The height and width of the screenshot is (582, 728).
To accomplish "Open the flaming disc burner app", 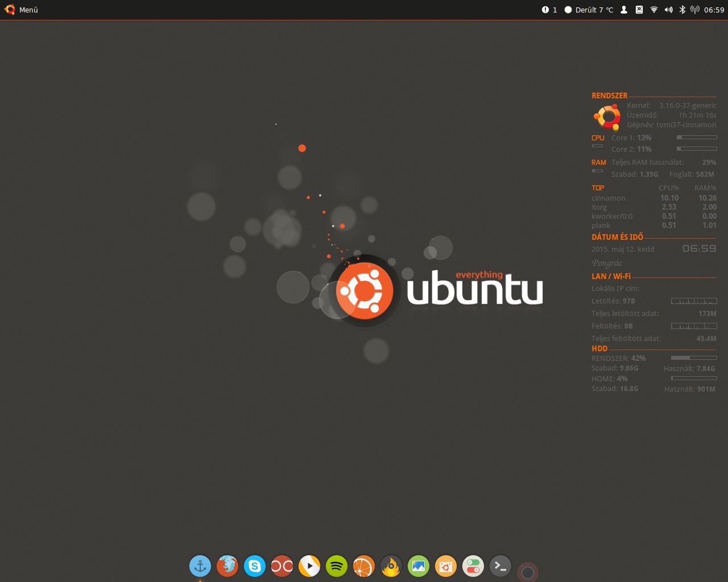I will (391, 566).
